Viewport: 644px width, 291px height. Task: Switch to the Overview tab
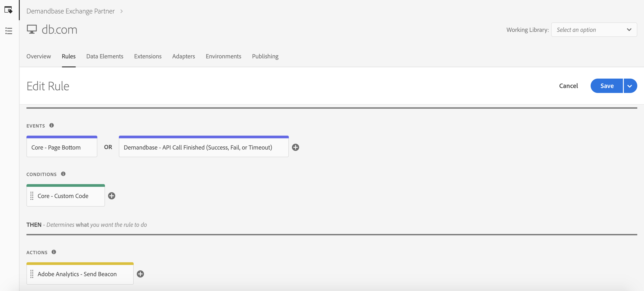click(x=39, y=56)
